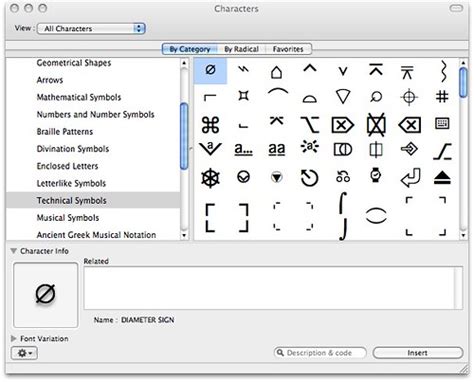Select the house symbol character
This screenshot has width=474, height=382.
click(276, 72)
